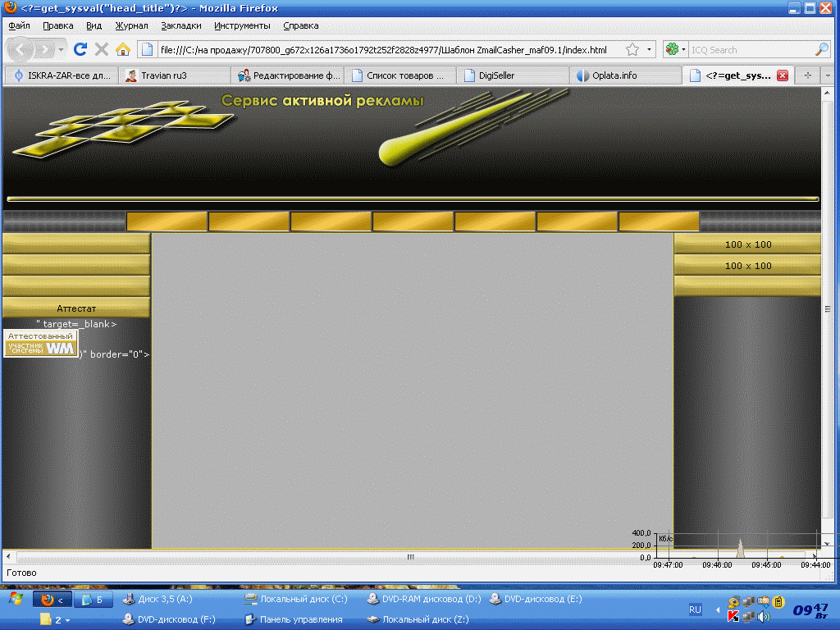
Task: Open the Инструменты menu
Action: pyautogui.click(x=242, y=25)
